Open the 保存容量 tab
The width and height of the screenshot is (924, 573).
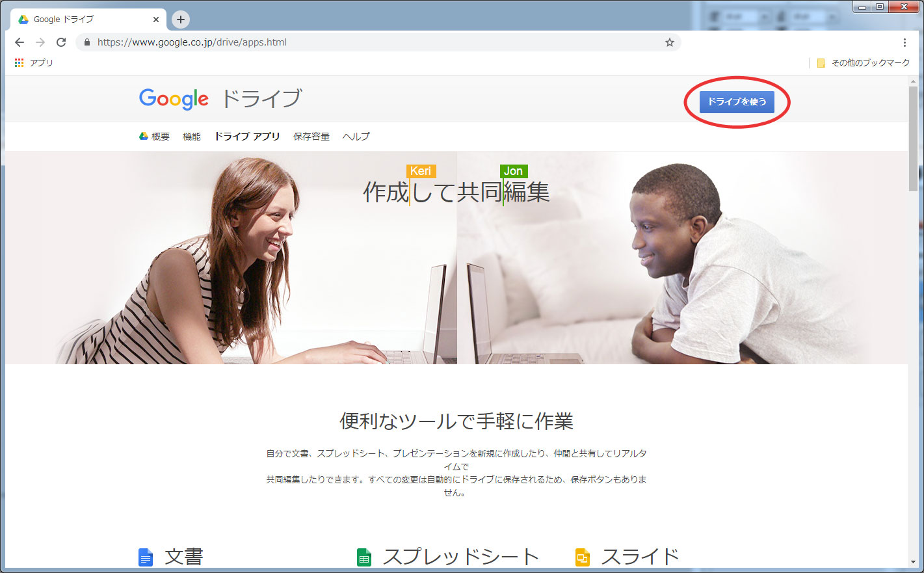[311, 137]
